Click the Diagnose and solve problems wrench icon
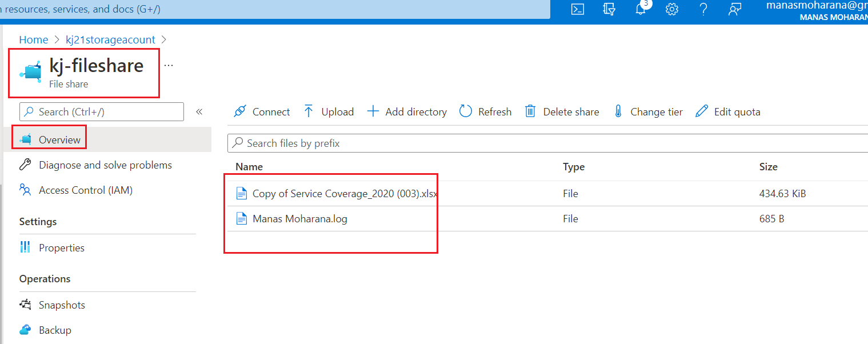 tap(25, 165)
